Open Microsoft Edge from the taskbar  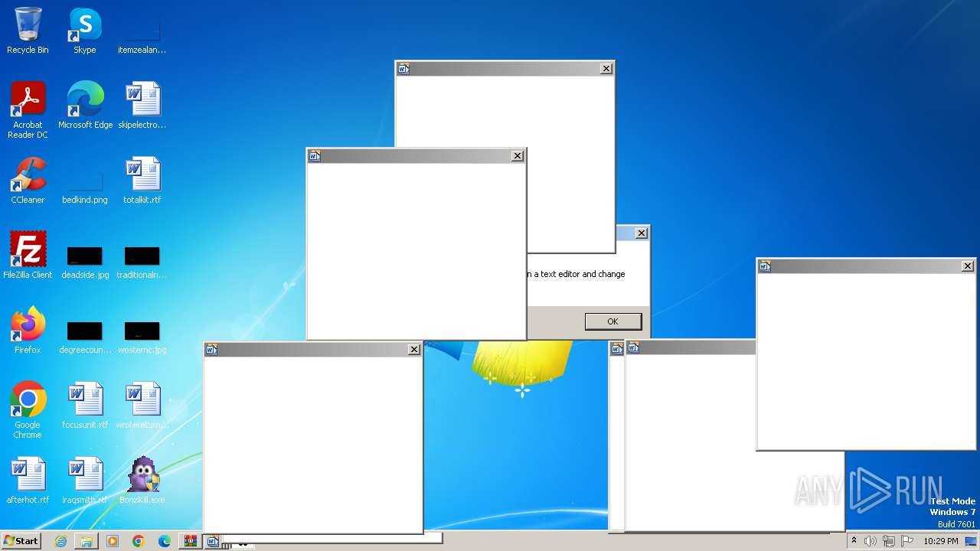pos(165,541)
